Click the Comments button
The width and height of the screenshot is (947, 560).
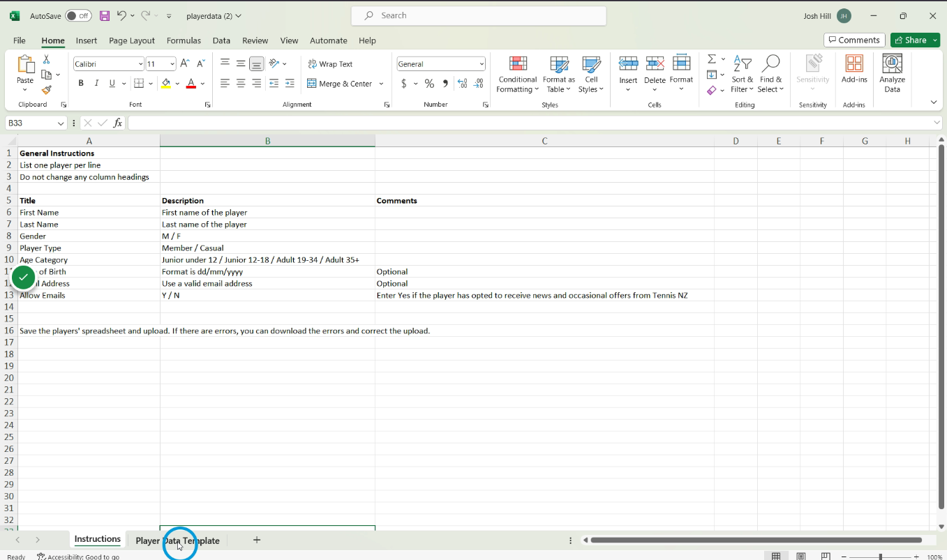coord(854,40)
